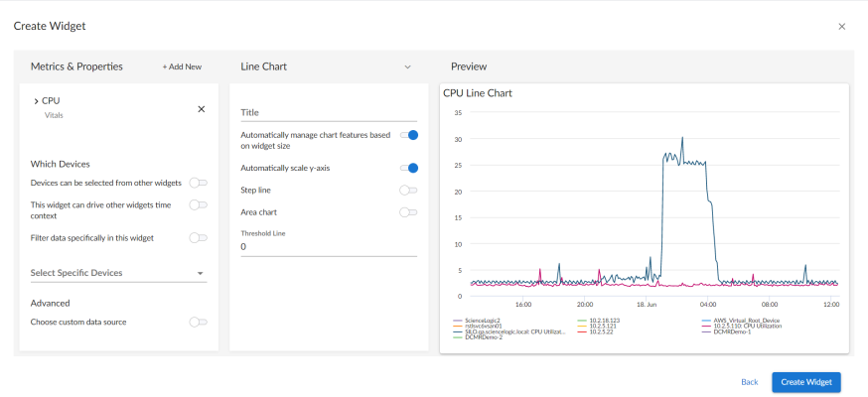The width and height of the screenshot is (868, 397).
Task: Switch on Area chart toggle
Action: [x=408, y=211]
